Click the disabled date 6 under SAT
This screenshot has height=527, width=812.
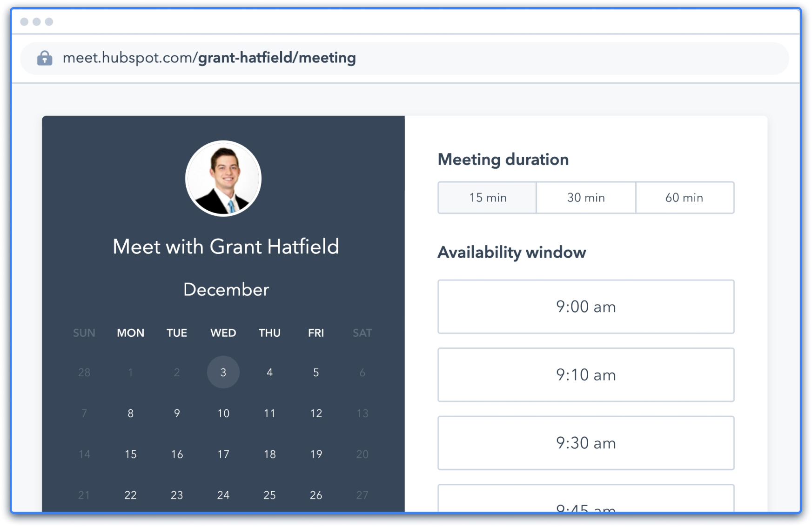coord(362,372)
